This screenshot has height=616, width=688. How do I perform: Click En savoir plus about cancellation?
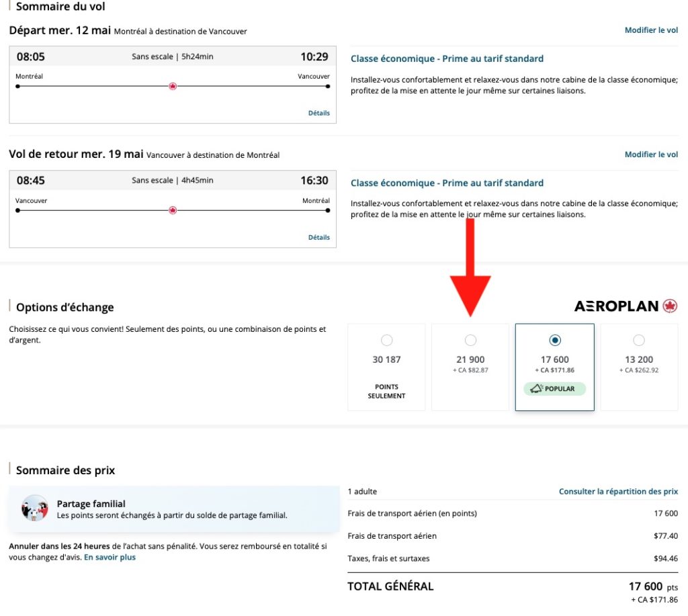(x=112, y=557)
